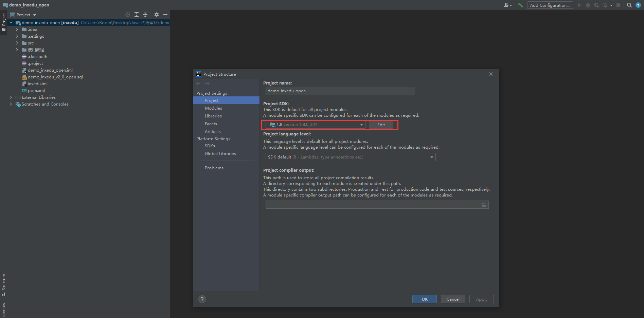Click the Select Opened File target icon
This screenshot has width=644, height=318.
(x=128, y=15)
